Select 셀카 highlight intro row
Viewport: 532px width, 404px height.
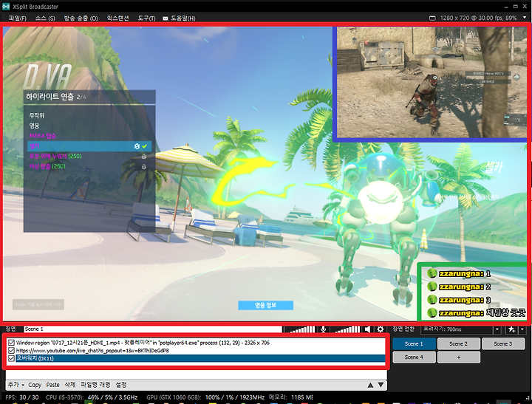click(x=89, y=146)
